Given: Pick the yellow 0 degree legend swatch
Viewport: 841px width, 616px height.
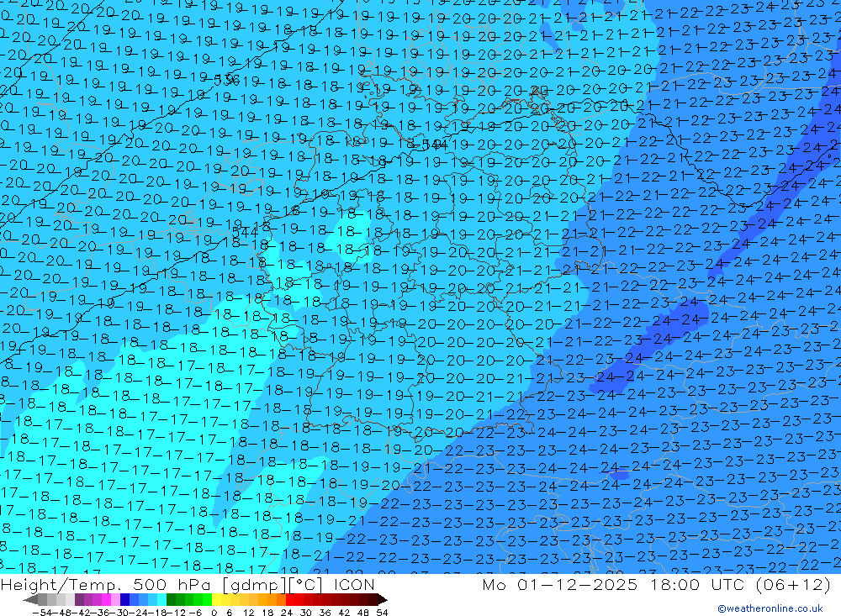Looking at the screenshot, I should pos(217,600).
